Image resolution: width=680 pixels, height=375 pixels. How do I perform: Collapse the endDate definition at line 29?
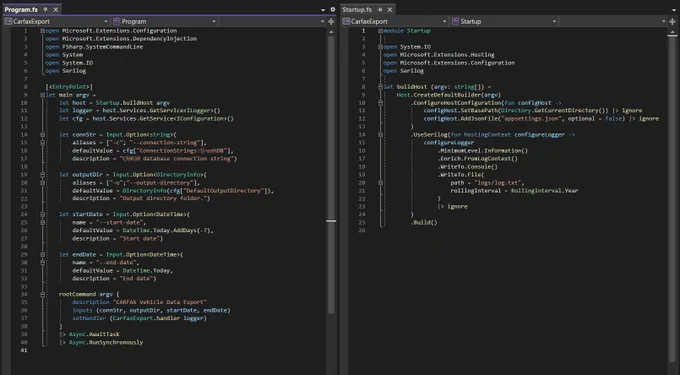point(42,254)
